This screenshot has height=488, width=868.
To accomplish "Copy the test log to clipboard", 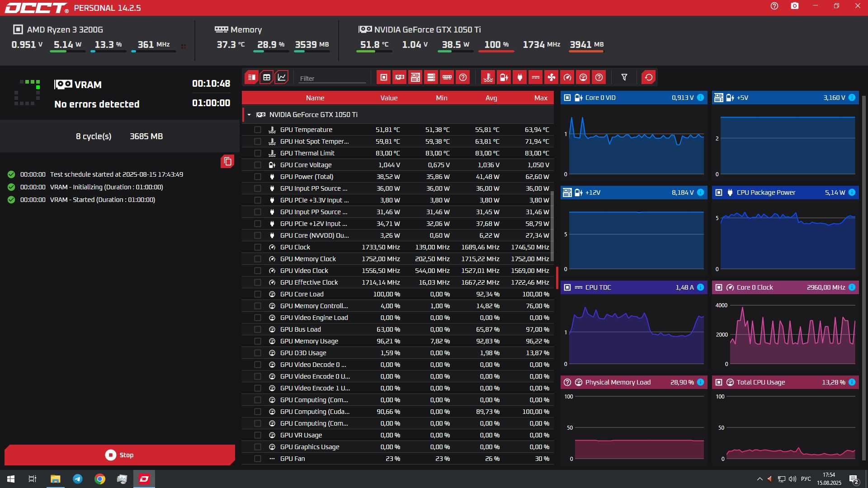I will (227, 161).
